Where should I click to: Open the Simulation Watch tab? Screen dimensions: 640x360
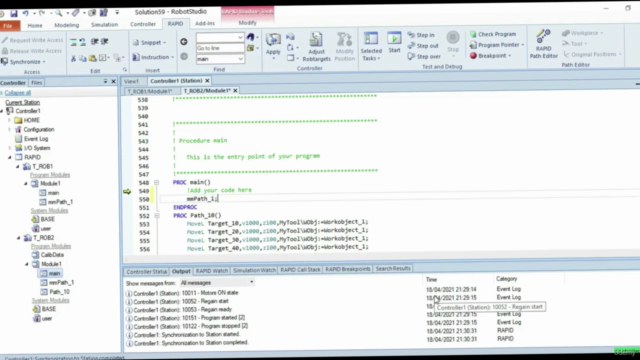point(254,270)
